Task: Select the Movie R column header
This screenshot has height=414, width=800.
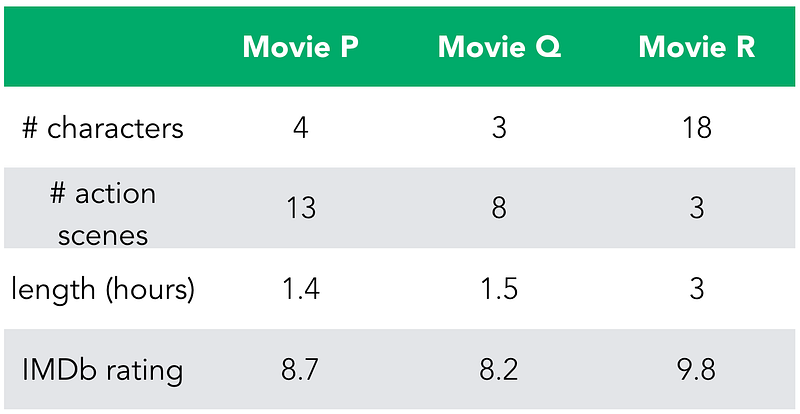Action: (x=697, y=47)
